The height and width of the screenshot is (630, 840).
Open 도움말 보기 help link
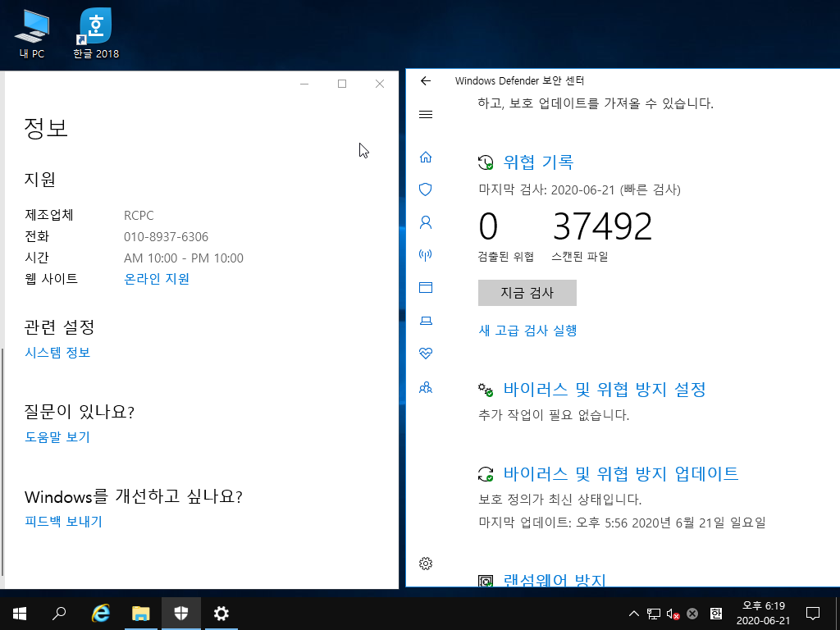(57, 437)
